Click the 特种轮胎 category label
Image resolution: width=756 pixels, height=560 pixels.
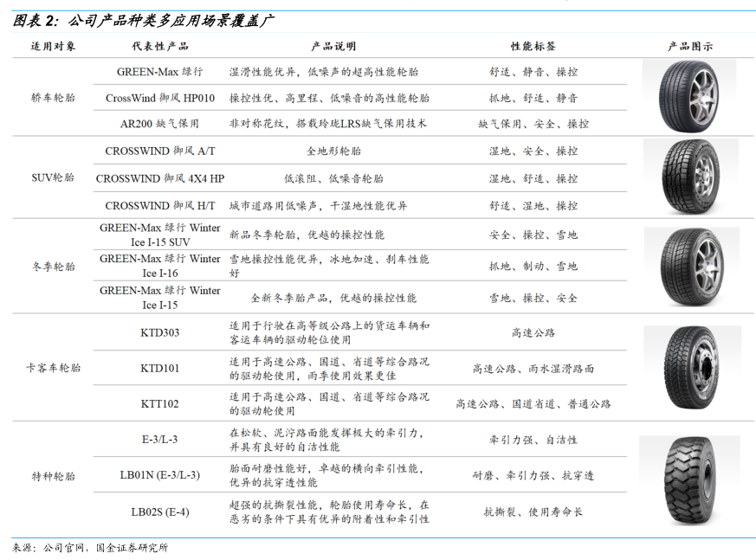pyautogui.click(x=53, y=476)
